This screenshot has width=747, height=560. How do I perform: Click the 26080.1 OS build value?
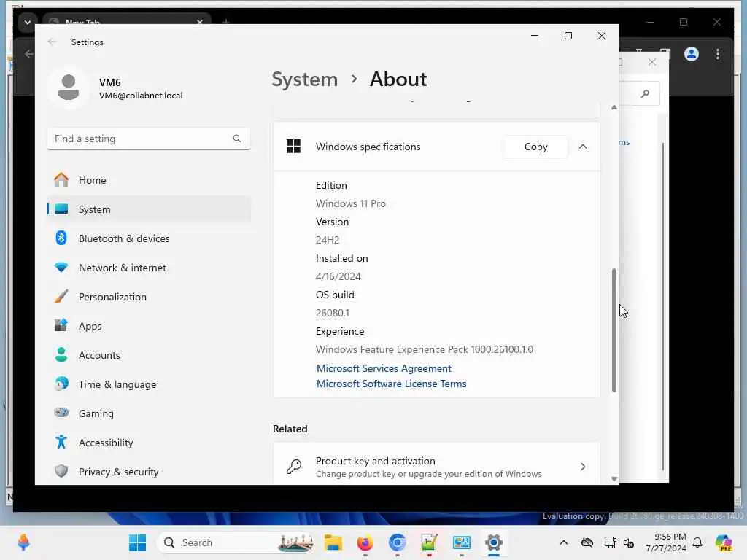333,313
